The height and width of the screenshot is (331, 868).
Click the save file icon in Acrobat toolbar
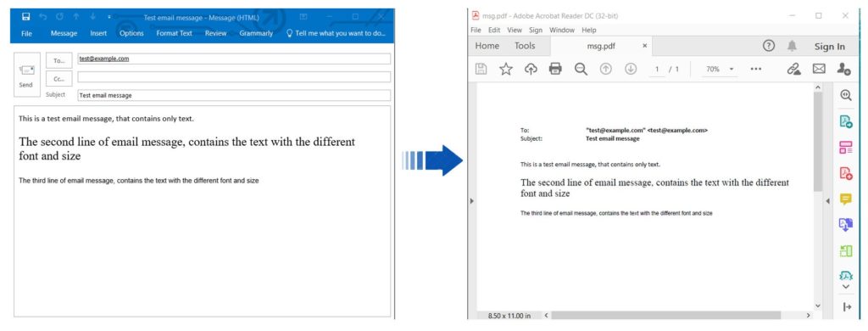point(481,69)
